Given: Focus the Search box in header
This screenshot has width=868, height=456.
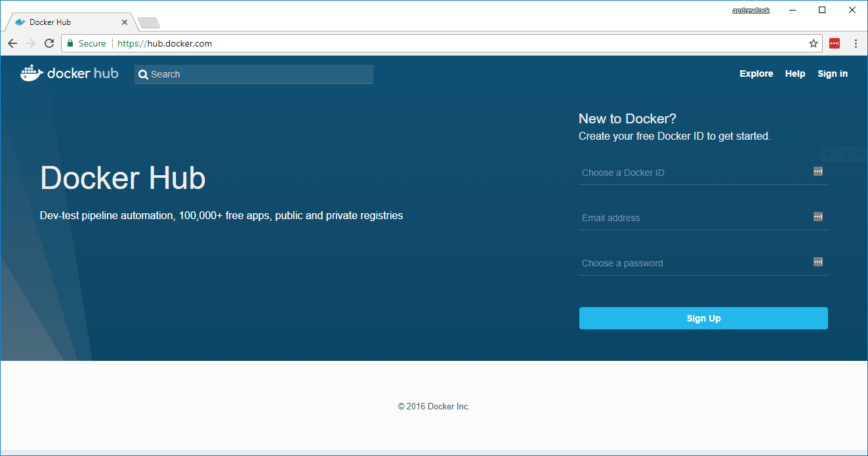Looking at the screenshot, I should pos(254,74).
